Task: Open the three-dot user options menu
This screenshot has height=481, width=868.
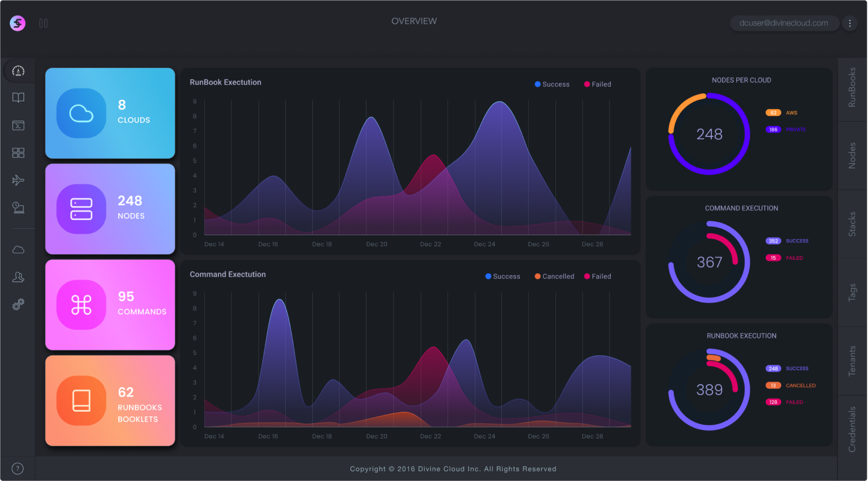Action: click(850, 23)
